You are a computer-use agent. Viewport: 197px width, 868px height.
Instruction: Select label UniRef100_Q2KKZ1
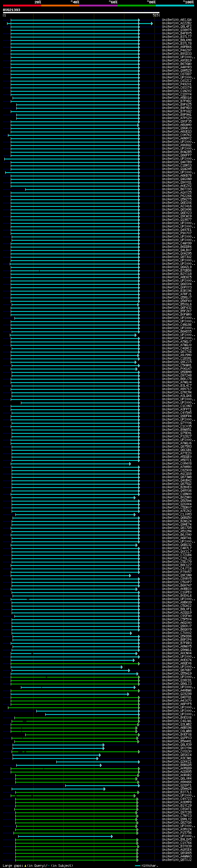click(177, 761)
